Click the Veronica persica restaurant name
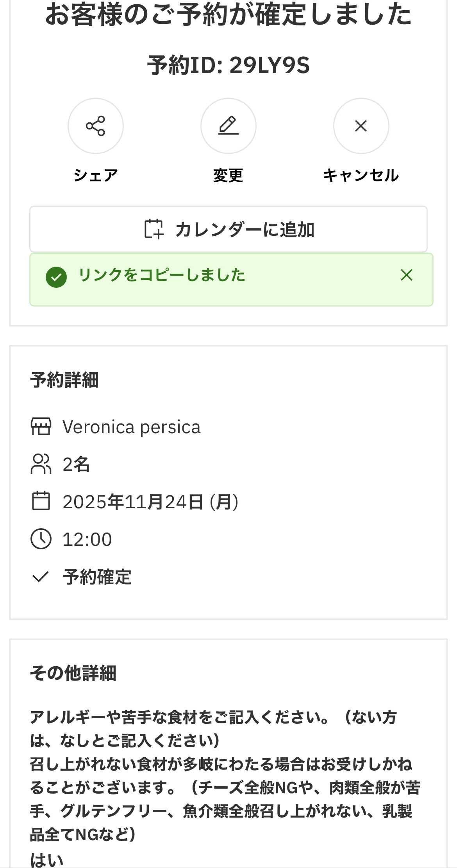The width and height of the screenshot is (457, 868). pos(131,427)
